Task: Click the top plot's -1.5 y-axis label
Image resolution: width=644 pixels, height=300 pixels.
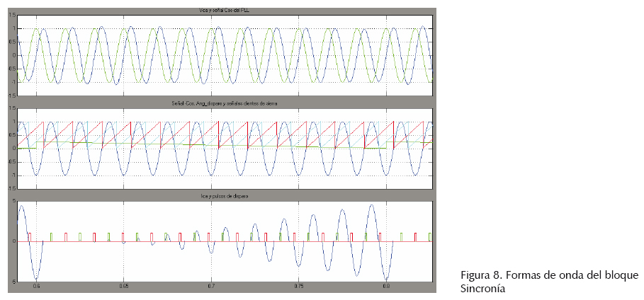Action: coord(11,95)
